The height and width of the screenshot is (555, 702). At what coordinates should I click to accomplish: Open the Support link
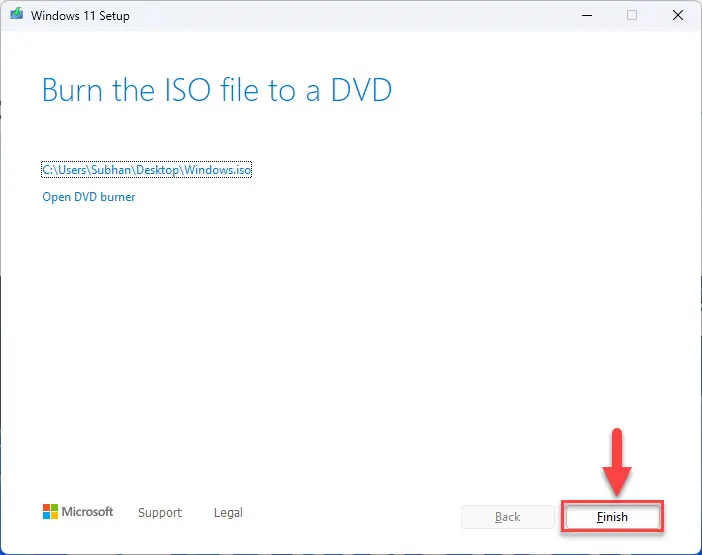coord(160,512)
